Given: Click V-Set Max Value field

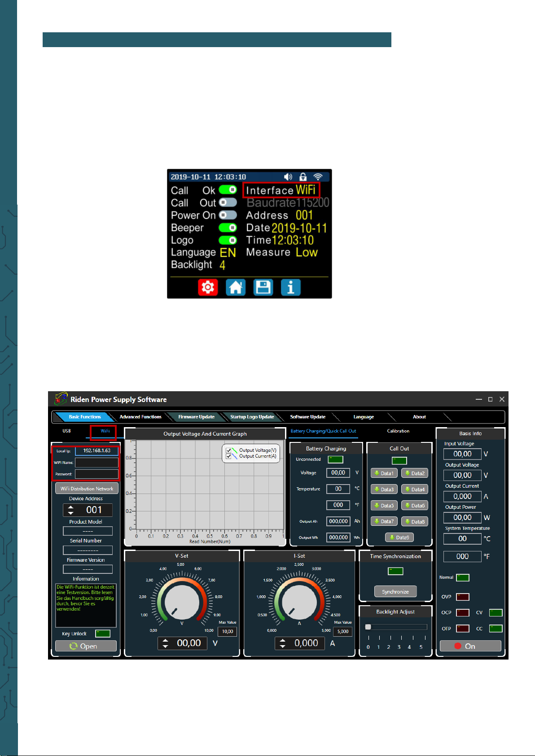Looking at the screenshot, I should [228, 631].
